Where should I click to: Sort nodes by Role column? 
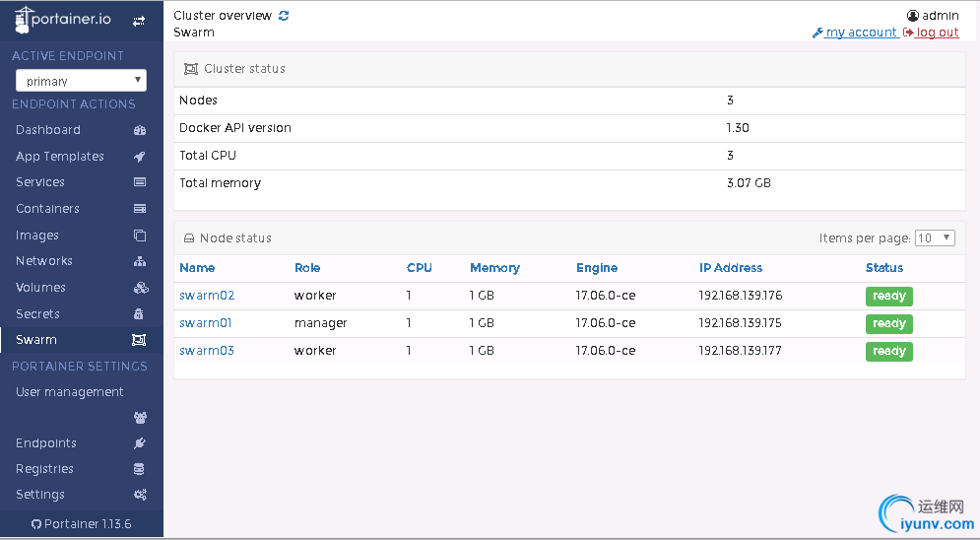tap(307, 267)
